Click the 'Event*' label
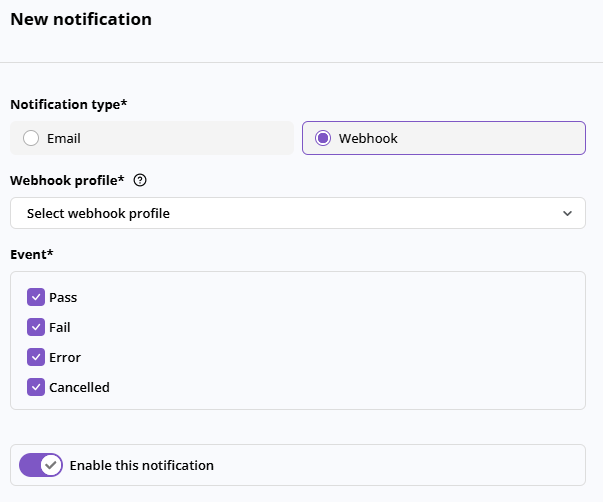The image size is (603, 502). pyautogui.click(x=32, y=255)
